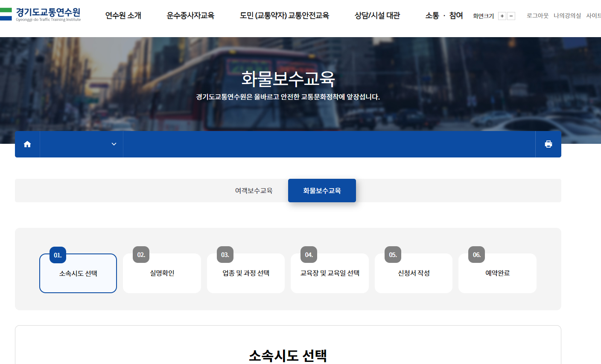Viewport: 601px width, 364px height.
Task: Open the 연수원 소개 menu
Action: tap(123, 15)
